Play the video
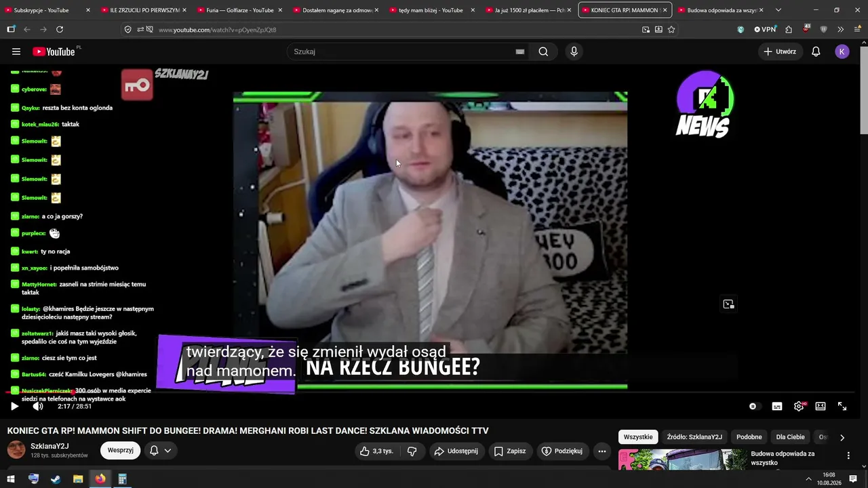The height and width of the screenshot is (488, 868). (14, 406)
